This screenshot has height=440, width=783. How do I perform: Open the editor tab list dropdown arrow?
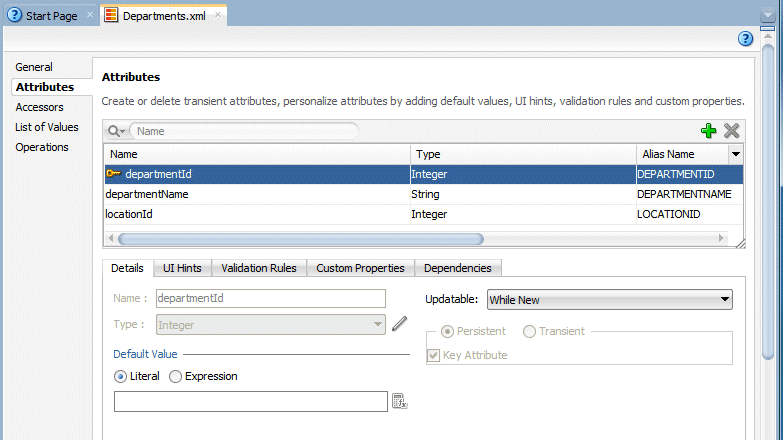coord(768,15)
